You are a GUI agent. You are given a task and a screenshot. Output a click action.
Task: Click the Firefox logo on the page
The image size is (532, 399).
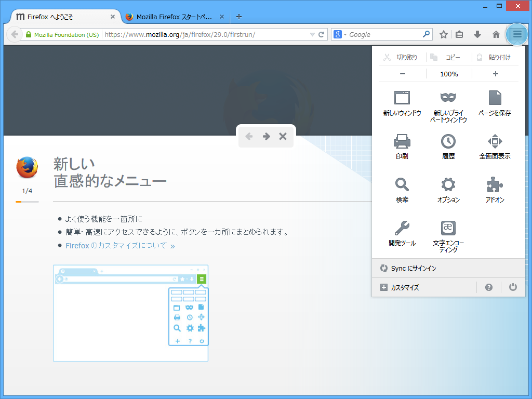click(27, 167)
